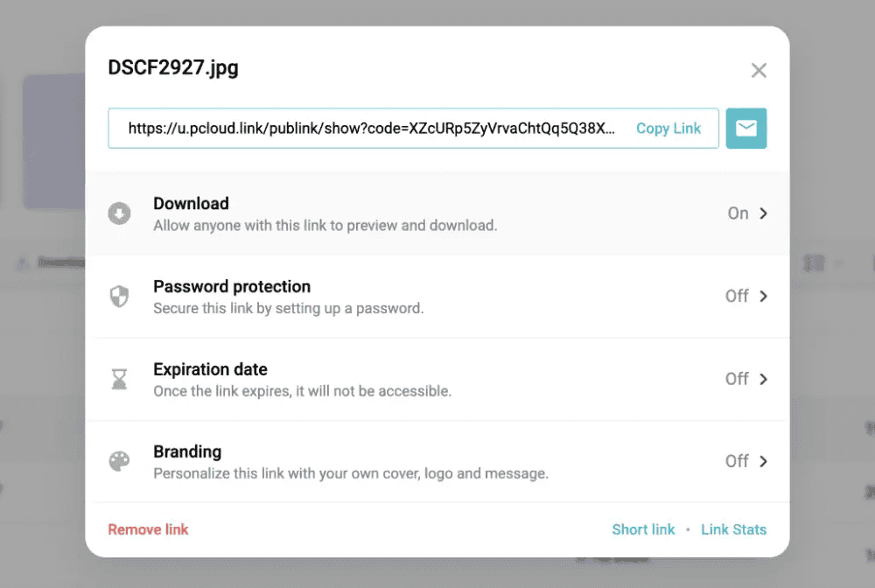Toggle Password protection Off status
875x588 pixels.
pos(737,297)
